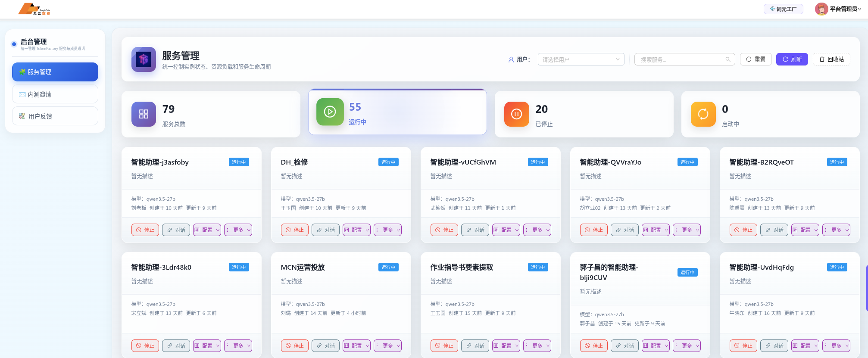Click the magnifier icon in the search box
The width and height of the screenshot is (868, 358).
728,60
